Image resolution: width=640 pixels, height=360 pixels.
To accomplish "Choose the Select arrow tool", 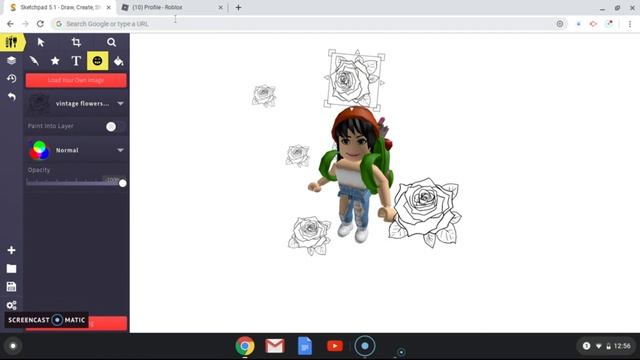I will [40, 42].
